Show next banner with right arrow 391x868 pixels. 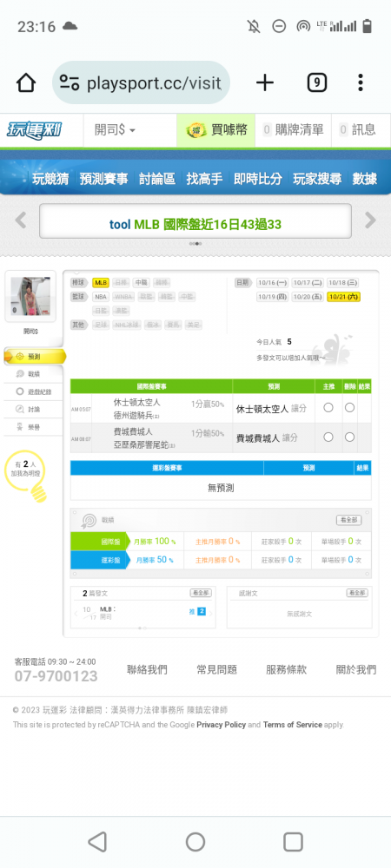coord(370,220)
